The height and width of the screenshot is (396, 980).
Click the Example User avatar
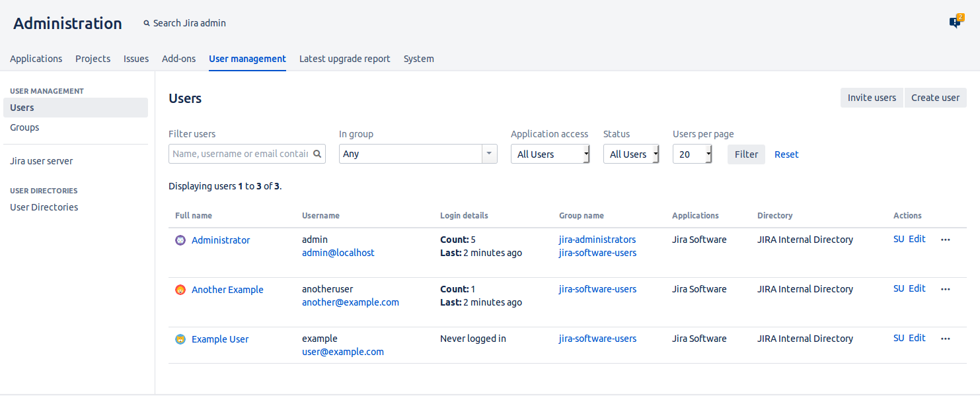click(180, 339)
